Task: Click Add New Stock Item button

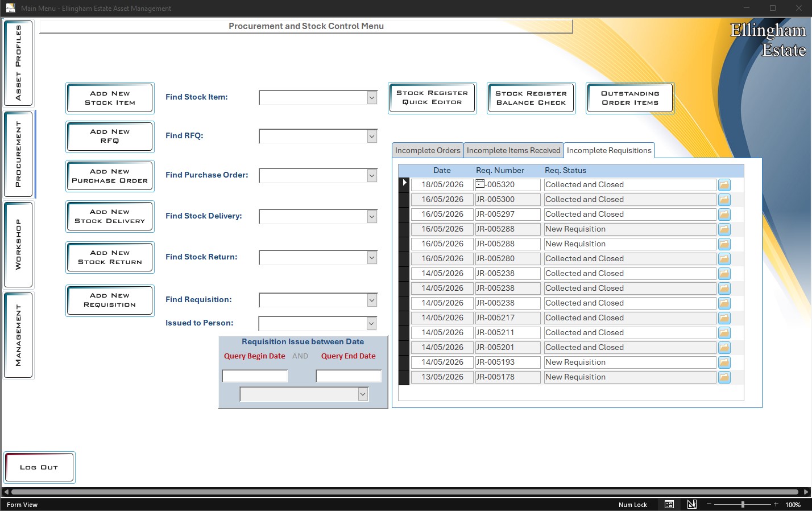Action: [110, 98]
